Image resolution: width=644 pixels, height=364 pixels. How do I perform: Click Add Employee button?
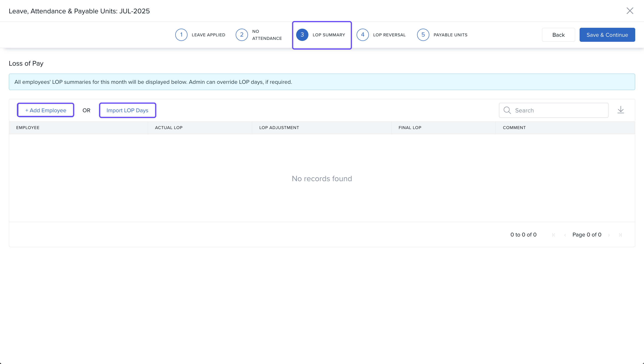[46, 110]
